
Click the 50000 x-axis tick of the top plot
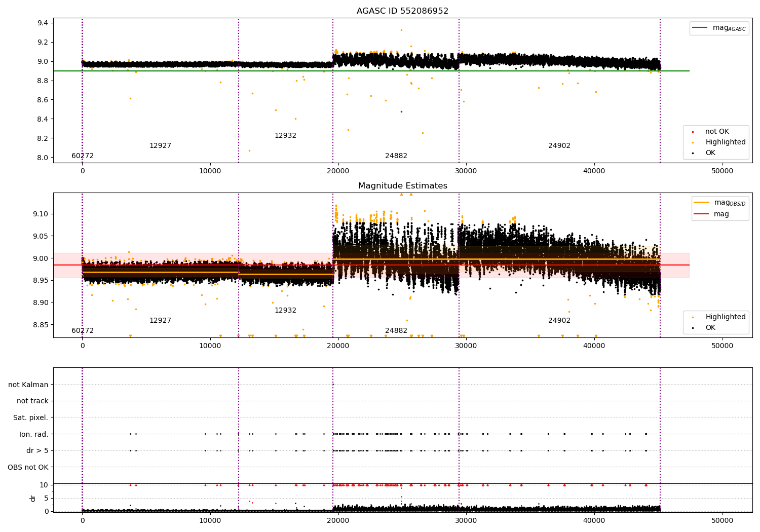click(x=722, y=171)
